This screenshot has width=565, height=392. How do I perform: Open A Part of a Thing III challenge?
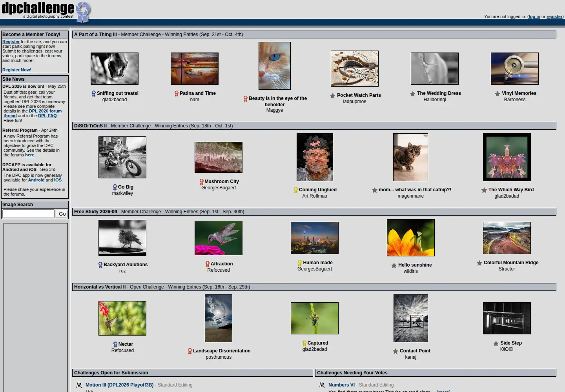95,34
